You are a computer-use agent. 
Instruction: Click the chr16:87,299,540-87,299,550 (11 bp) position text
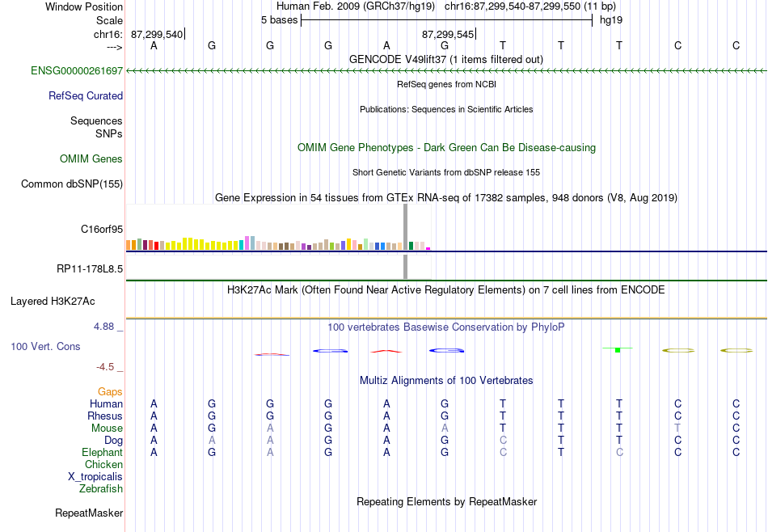(x=530, y=6)
